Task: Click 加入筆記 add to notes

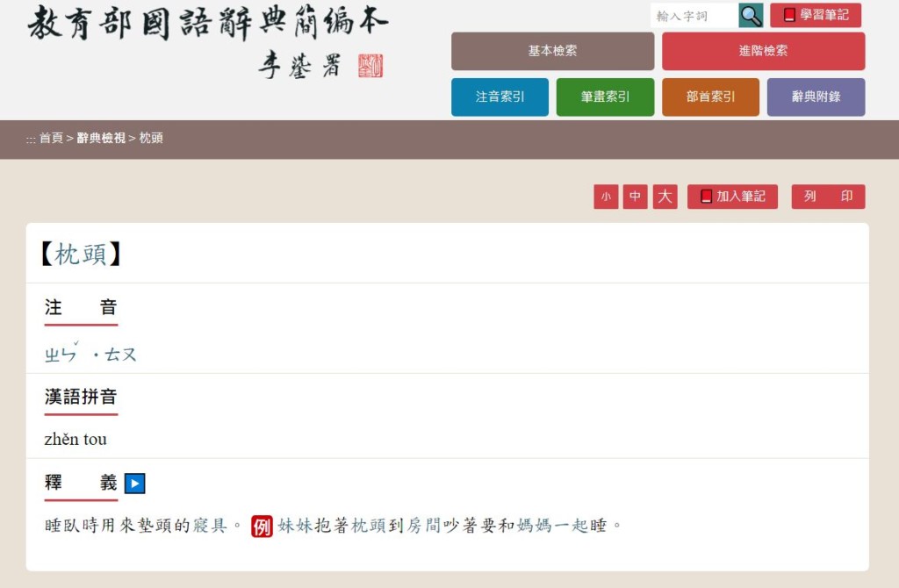Action: click(733, 197)
